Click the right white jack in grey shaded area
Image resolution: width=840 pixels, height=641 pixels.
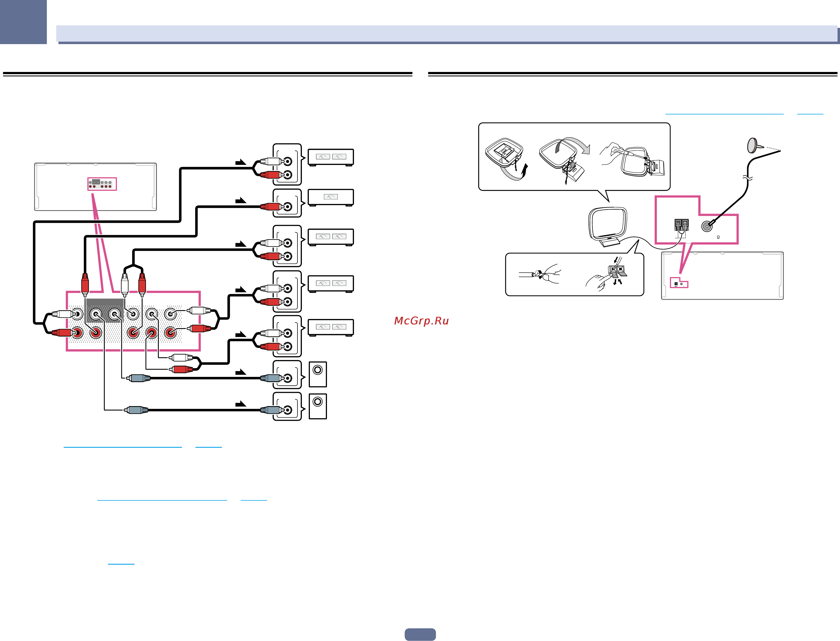coord(114,314)
